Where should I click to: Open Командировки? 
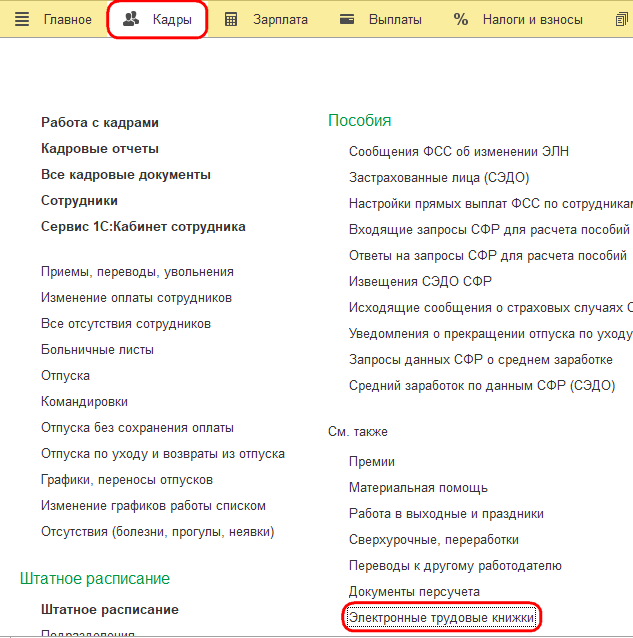pos(84,402)
